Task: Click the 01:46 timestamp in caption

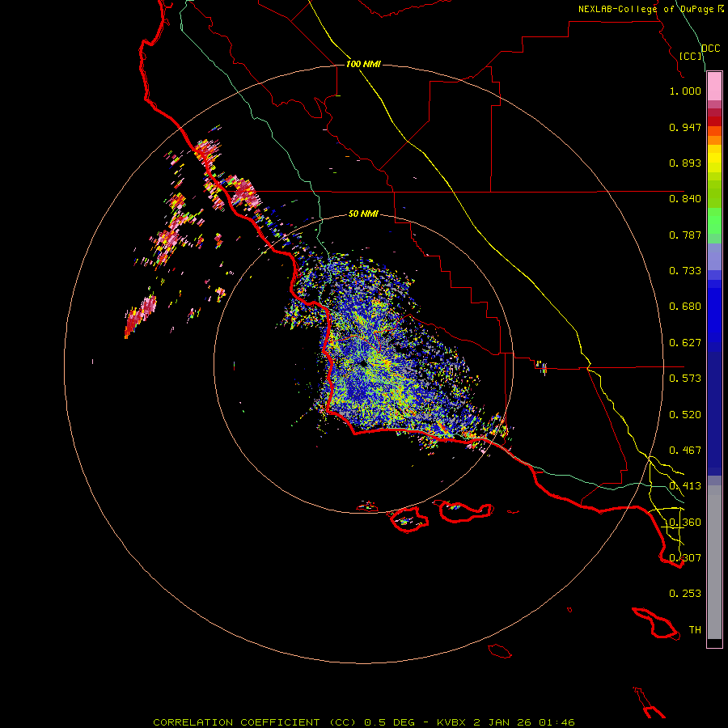Action: point(557,722)
